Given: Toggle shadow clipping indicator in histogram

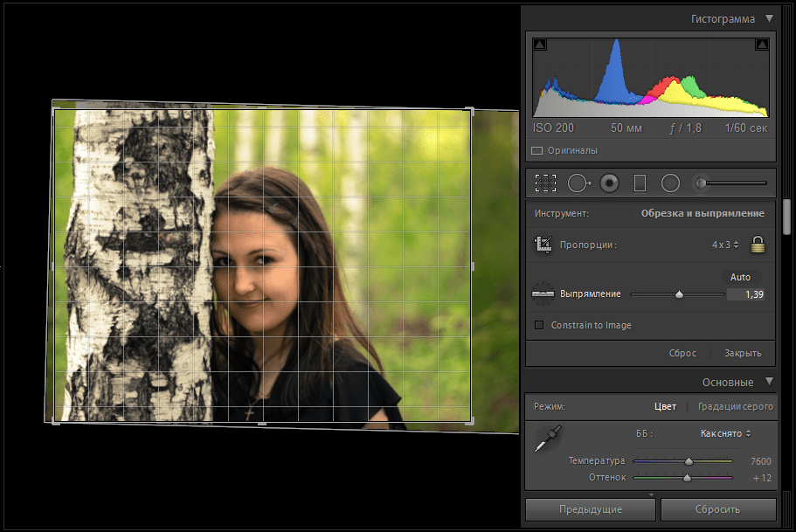Looking at the screenshot, I should click(539, 45).
